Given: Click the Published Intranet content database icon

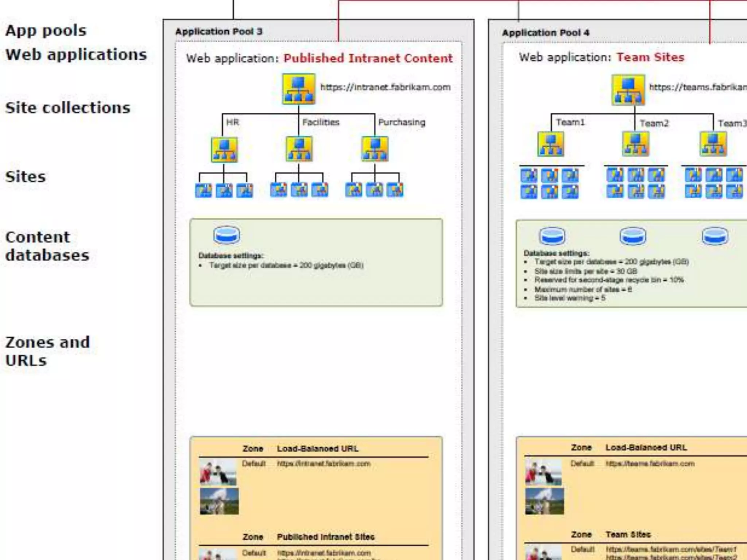Looking at the screenshot, I should [x=227, y=235].
